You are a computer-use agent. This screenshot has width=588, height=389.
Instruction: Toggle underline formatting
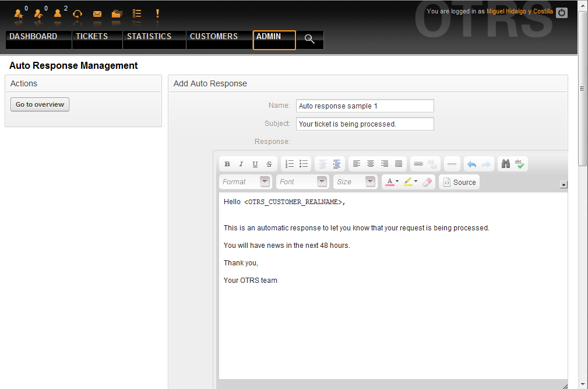[x=255, y=164]
